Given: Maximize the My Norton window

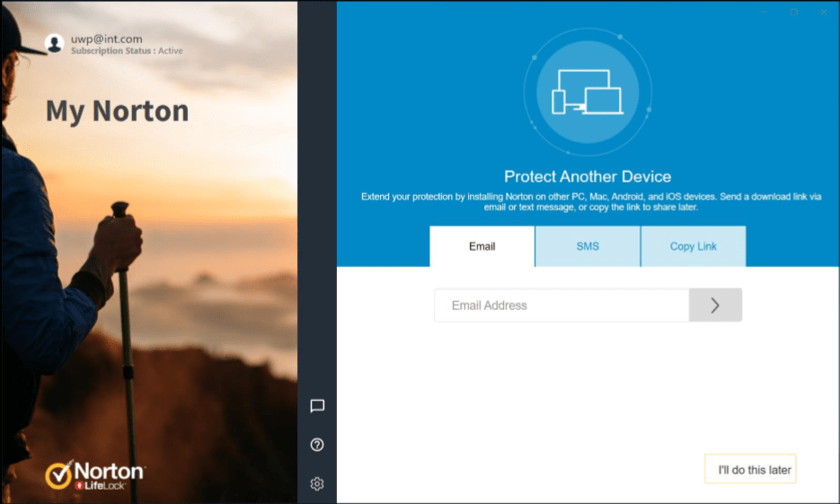Looking at the screenshot, I should pyautogui.click(x=794, y=13).
